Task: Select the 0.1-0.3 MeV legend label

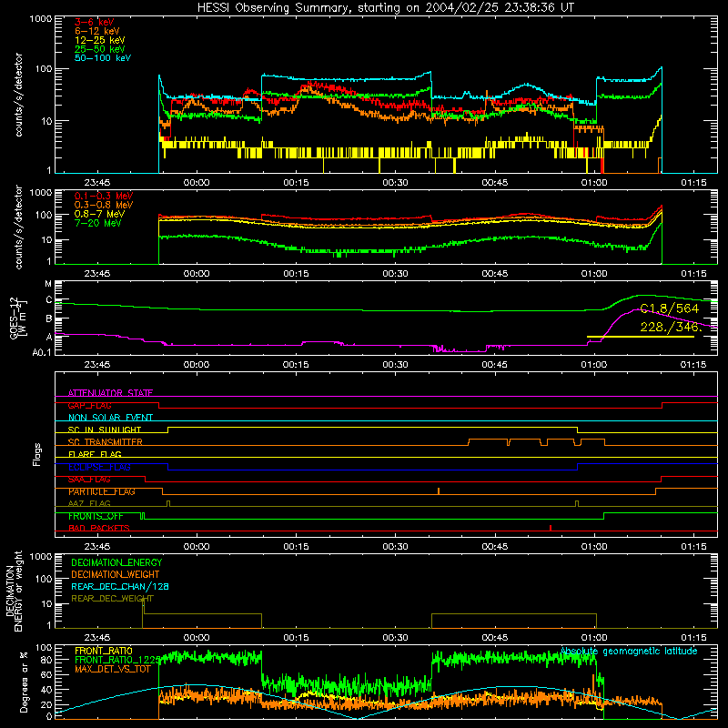Action: (104, 196)
